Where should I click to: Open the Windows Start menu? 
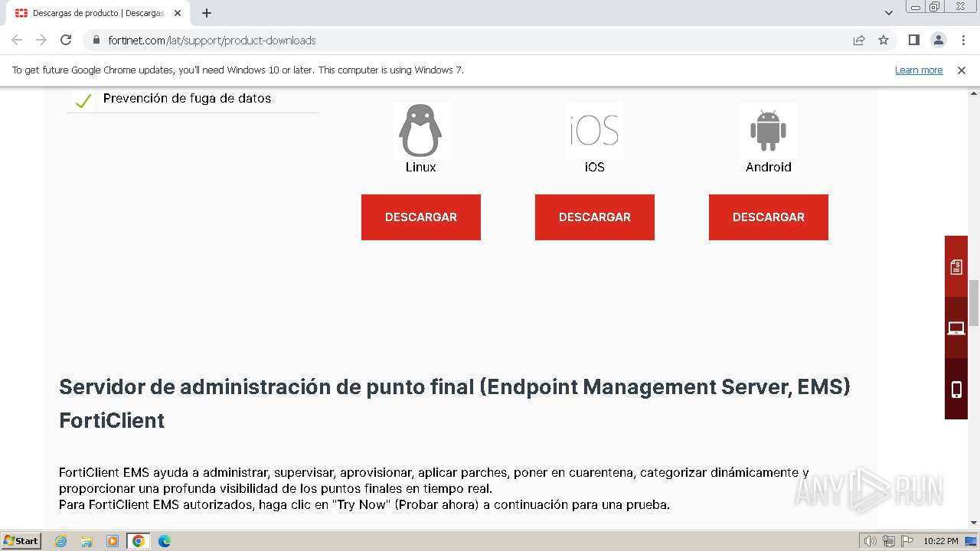(x=21, y=540)
